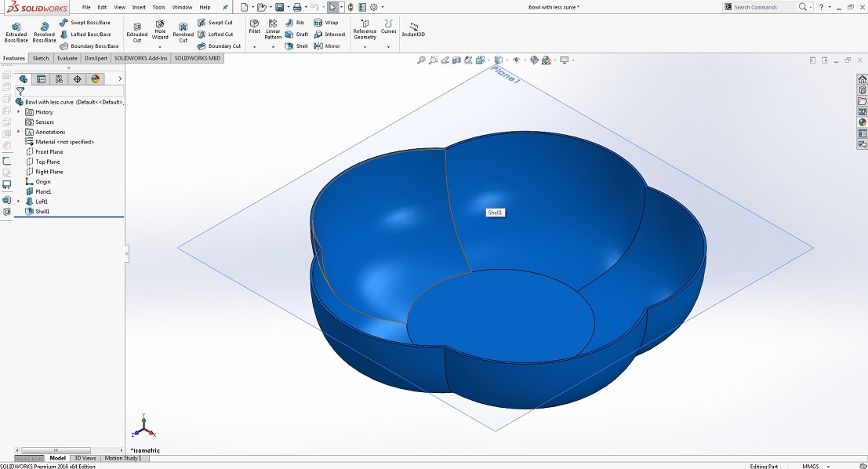The height and width of the screenshot is (469, 868).
Task: Select the Linear Pattern tool
Action: coord(273,30)
